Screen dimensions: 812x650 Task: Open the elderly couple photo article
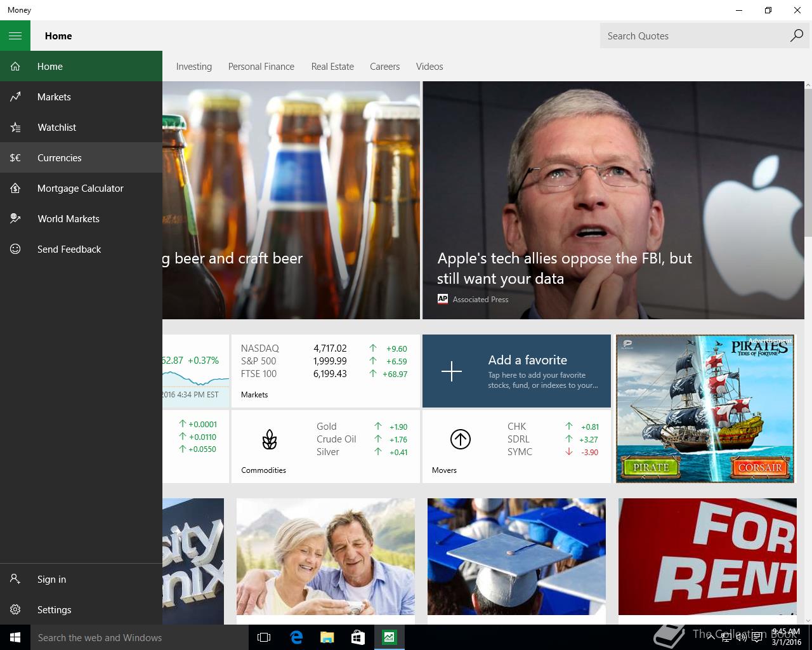coord(325,556)
